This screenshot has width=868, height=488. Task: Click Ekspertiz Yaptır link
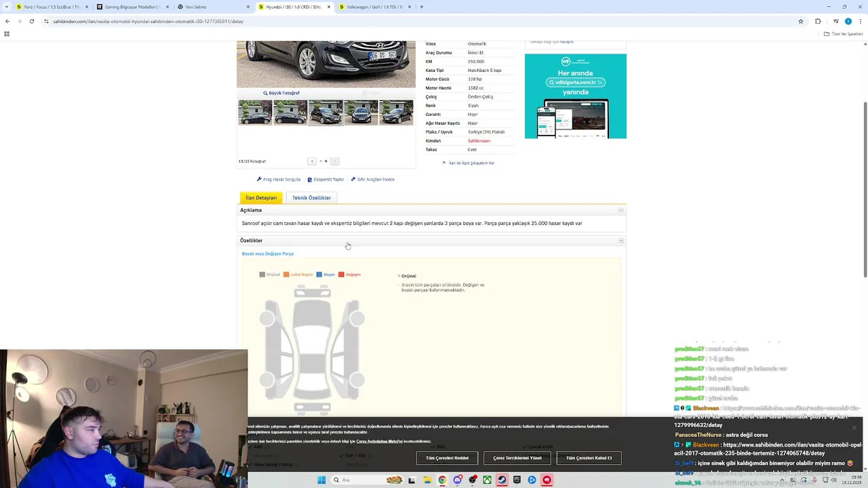[325, 180]
